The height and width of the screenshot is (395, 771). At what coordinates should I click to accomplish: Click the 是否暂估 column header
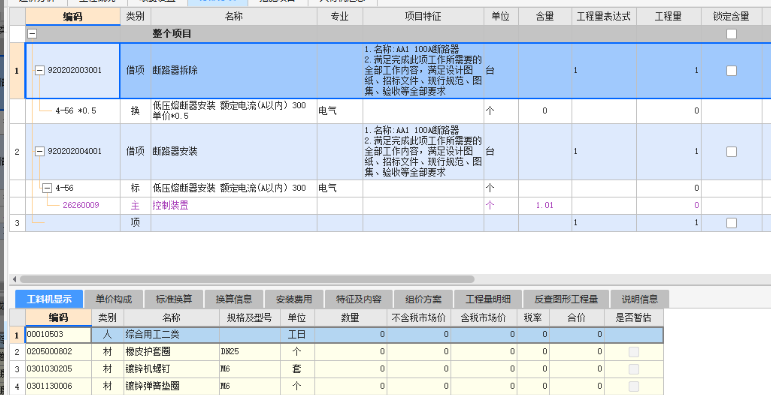coord(634,318)
